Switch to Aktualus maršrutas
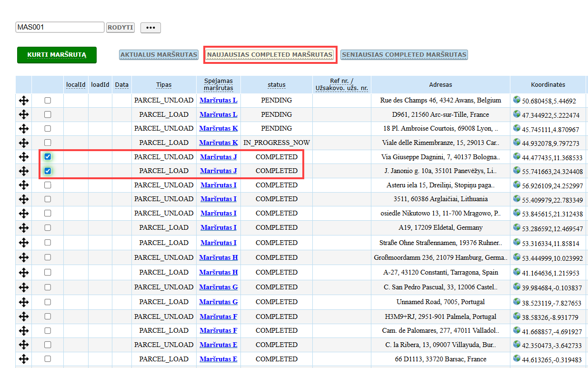This screenshot has height=368, width=588. tap(159, 55)
